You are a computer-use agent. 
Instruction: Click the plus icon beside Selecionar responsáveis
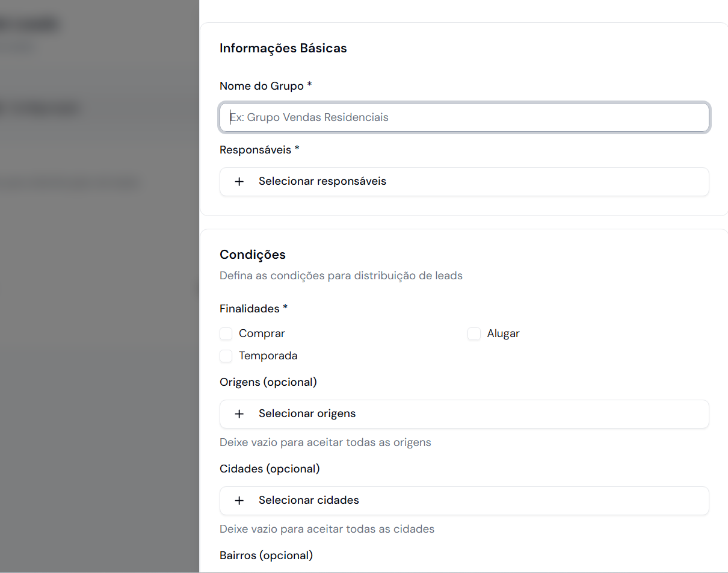click(239, 182)
